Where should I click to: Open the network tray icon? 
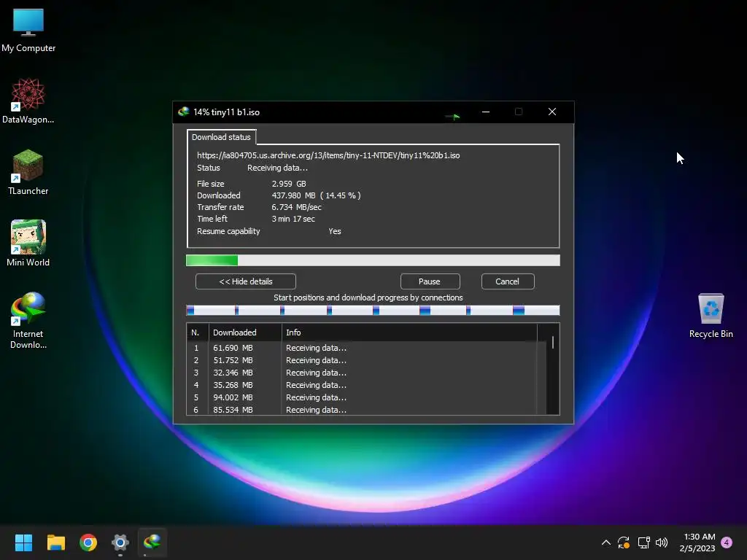click(643, 542)
